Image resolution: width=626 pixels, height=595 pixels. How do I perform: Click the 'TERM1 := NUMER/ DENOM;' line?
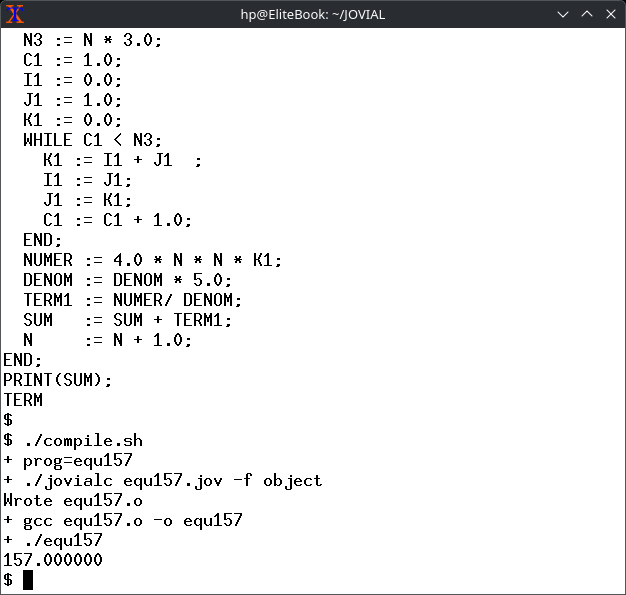point(132,300)
